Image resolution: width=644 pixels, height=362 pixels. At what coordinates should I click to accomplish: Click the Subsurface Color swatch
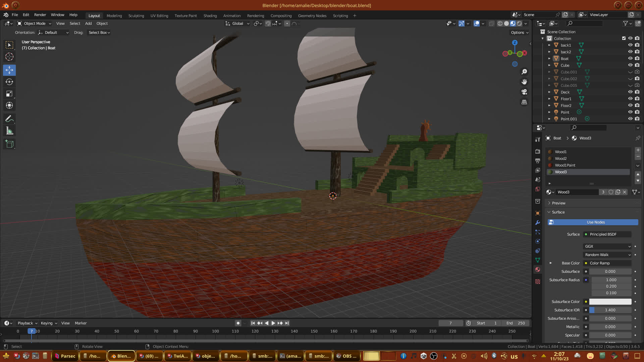(x=610, y=302)
